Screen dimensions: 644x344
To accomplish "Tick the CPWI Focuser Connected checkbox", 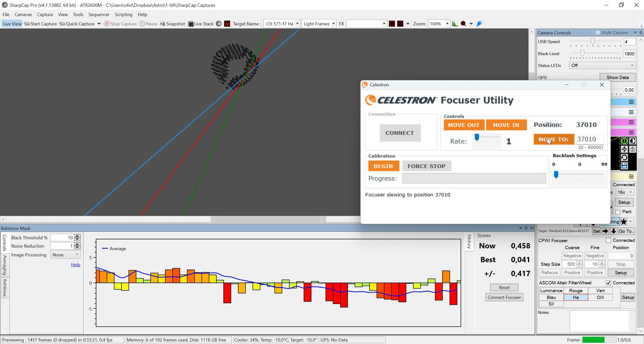I will click(608, 240).
